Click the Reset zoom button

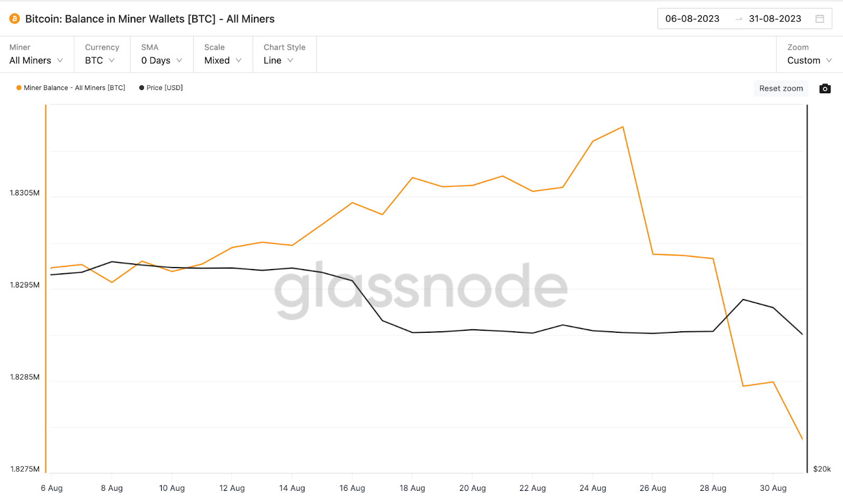(x=781, y=88)
